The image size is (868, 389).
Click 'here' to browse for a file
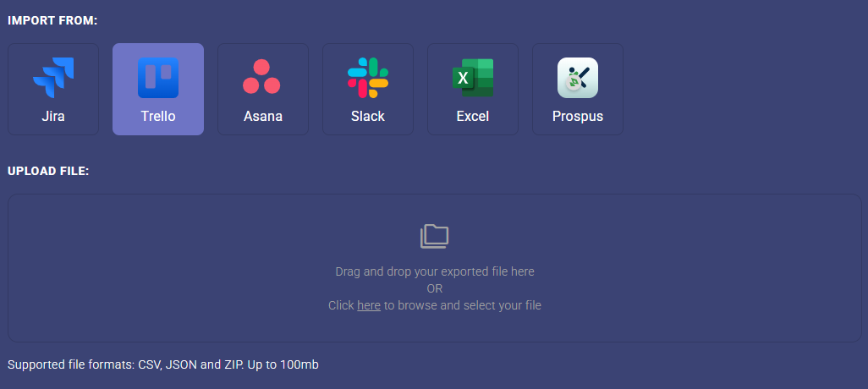pyautogui.click(x=369, y=305)
